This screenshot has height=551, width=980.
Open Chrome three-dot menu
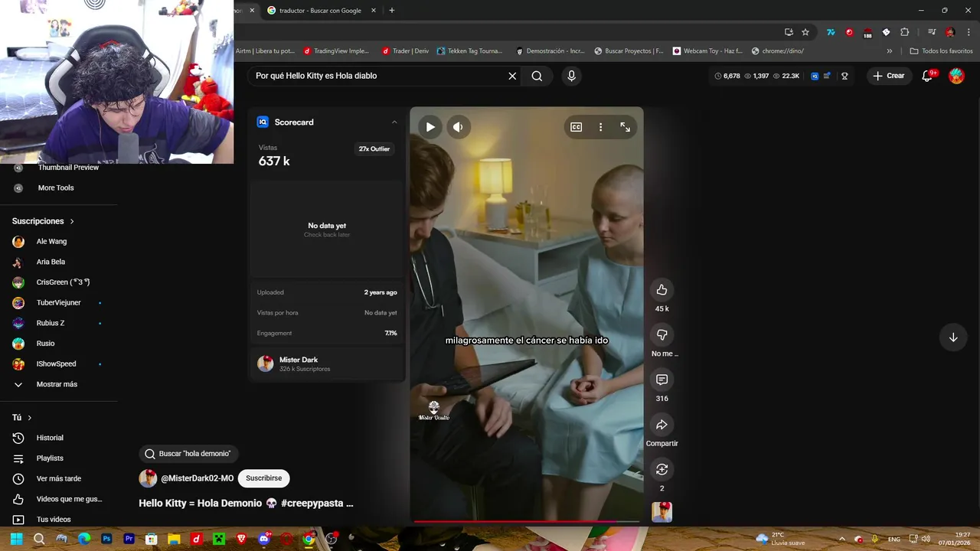tap(967, 32)
